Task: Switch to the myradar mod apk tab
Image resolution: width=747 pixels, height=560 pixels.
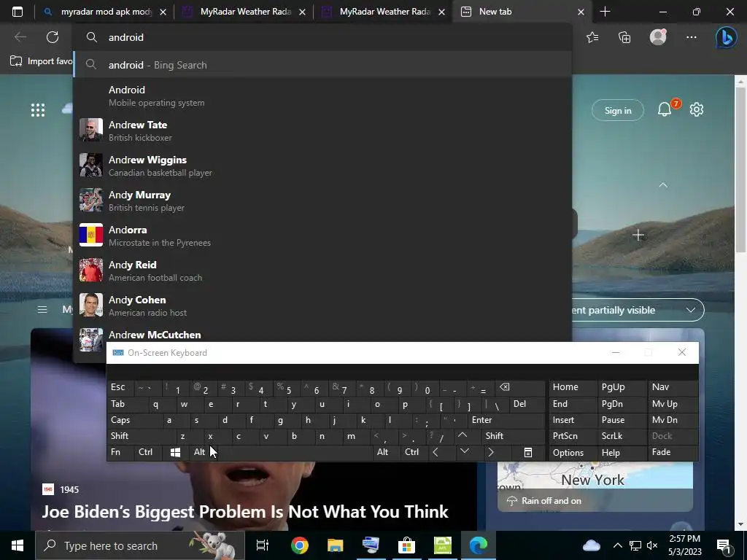Action: (104, 12)
